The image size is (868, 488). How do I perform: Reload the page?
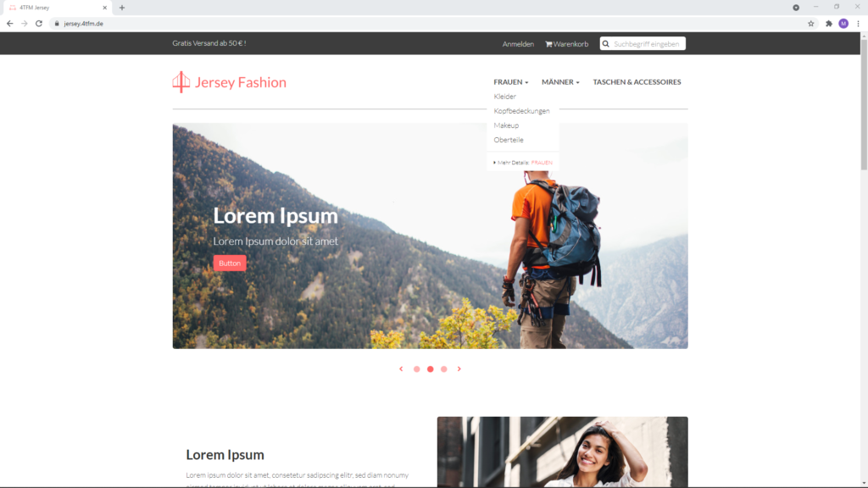pyautogui.click(x=39, y=24)
